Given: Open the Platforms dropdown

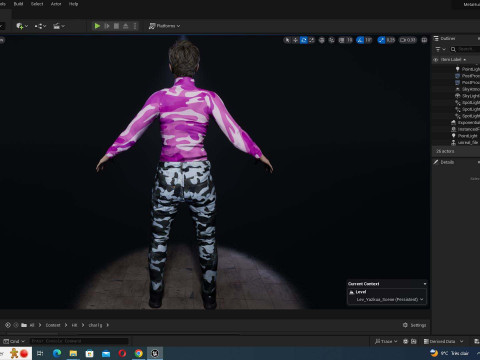Looking at the screenshot, I should (164, 26).
